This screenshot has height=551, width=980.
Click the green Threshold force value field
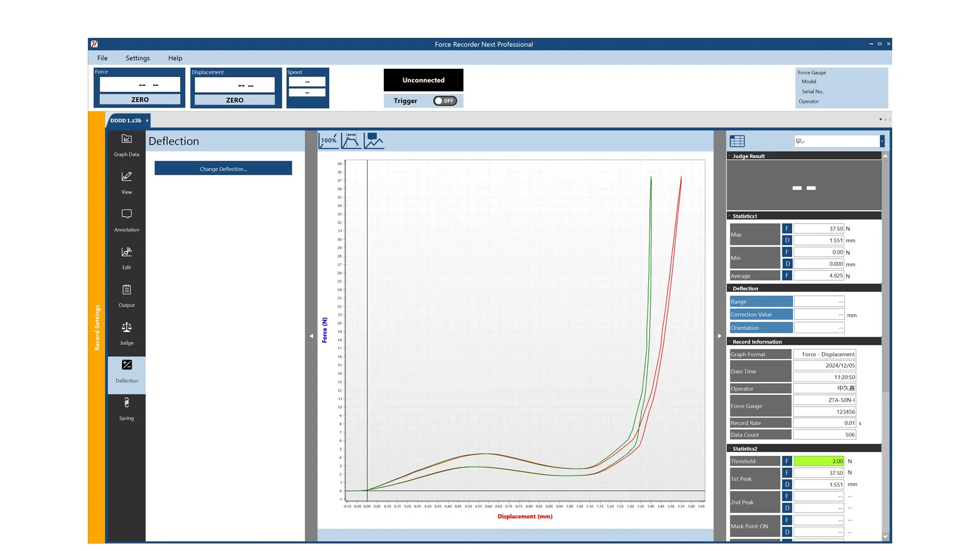point(818,461)
